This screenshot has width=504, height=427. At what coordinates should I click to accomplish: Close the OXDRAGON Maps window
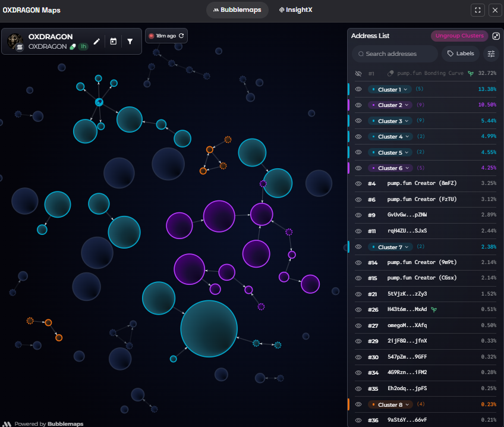pos(495,10)
